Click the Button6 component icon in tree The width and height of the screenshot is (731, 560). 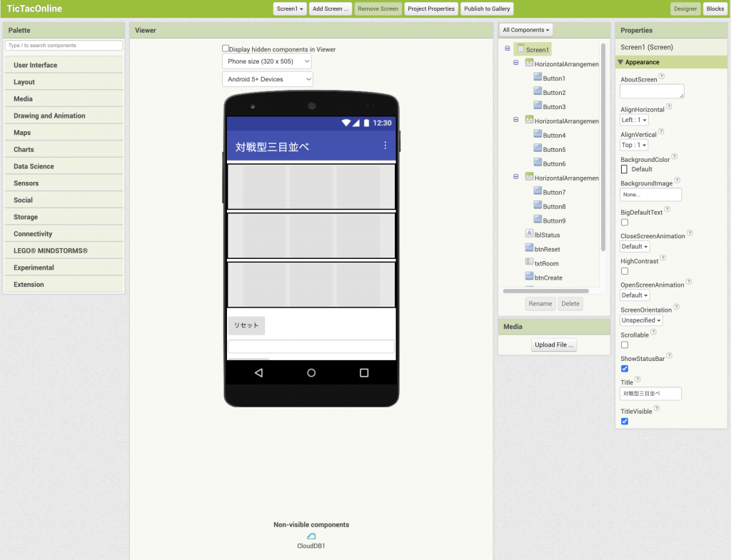tap(538, 163)
